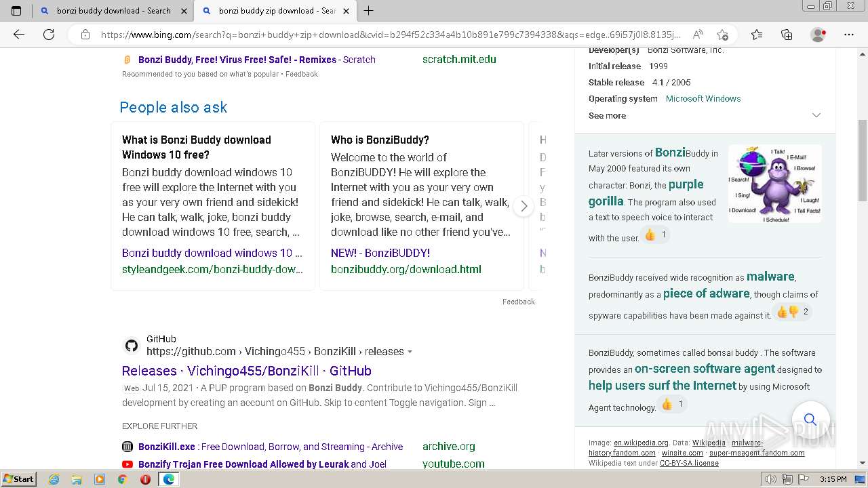
Task: Open Releases Vichingo455/BonziKill GitHub result
Action: pos(247,371)
